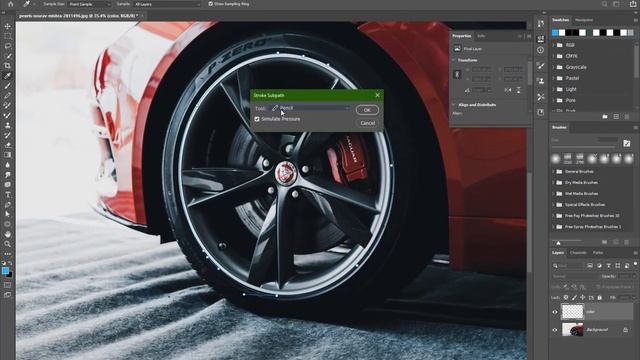Switch to the Channels tab
The height and width of the screenshot is (360, 640).
[x=578, y=253]
